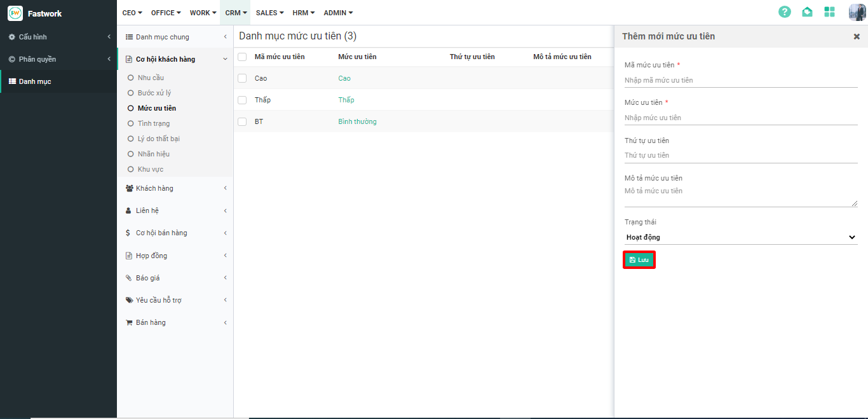Click the Lưu save button
Screen dimensions: 868x419
[x=639, y=260]
